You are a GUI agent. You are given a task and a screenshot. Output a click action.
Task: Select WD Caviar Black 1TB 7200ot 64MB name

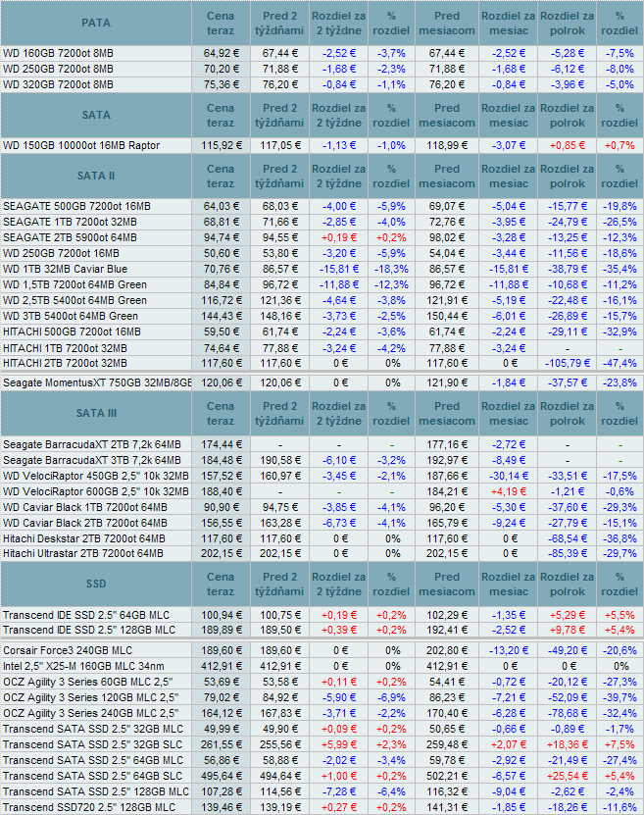tap(85, 507)
